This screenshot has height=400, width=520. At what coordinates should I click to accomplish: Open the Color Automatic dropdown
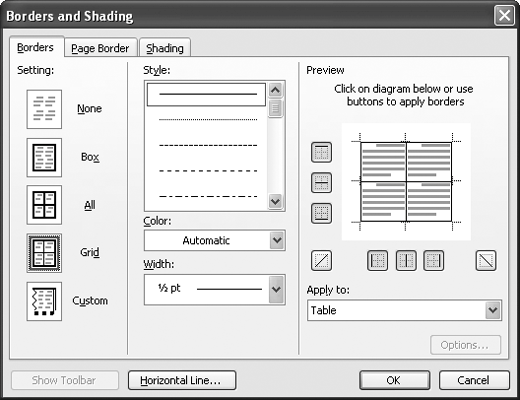click(215, 240)
